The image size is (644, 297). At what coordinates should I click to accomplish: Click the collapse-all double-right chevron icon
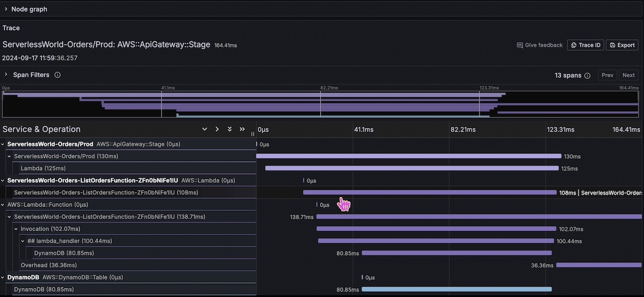[x=242, y=129]
